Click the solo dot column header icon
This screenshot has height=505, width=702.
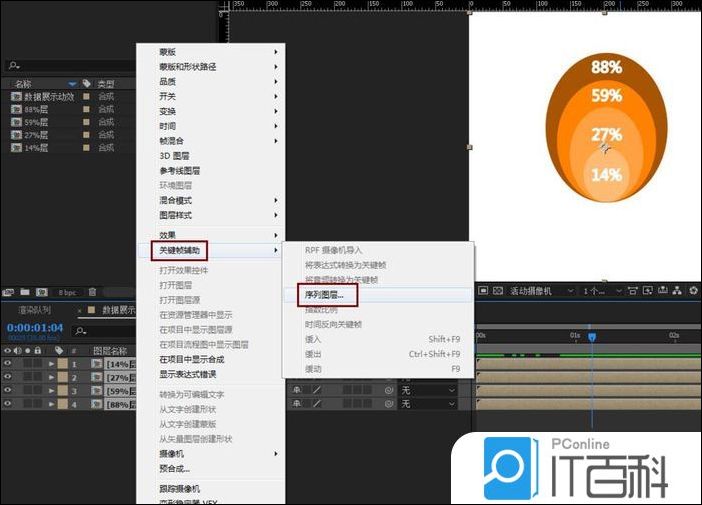(28, 351)
